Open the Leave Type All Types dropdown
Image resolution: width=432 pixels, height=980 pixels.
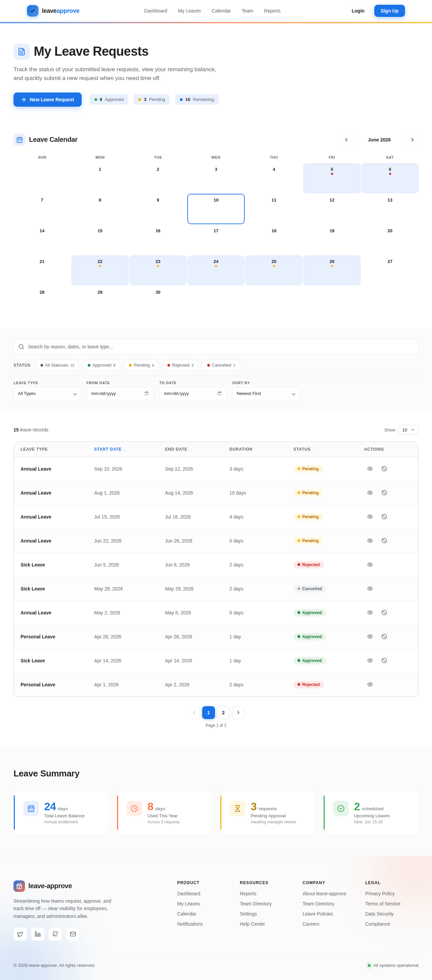[47, 393]
